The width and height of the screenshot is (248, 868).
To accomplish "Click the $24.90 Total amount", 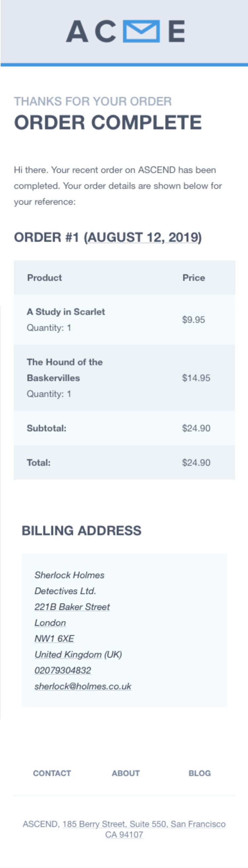I will point(196,462).
